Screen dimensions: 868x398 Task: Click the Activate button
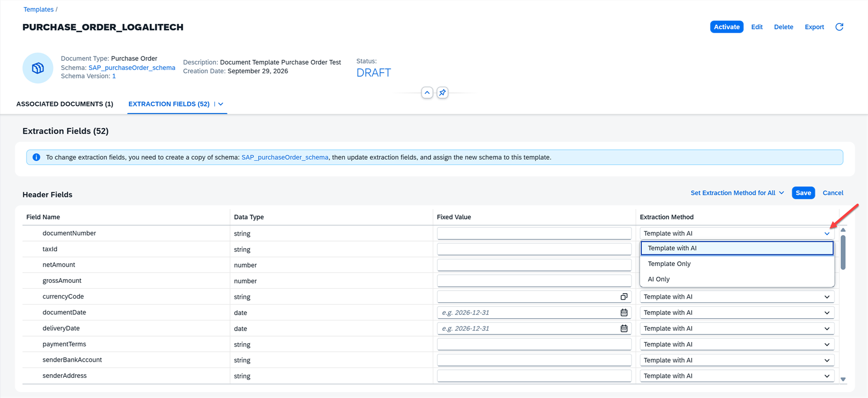click(x=726, y=27)
